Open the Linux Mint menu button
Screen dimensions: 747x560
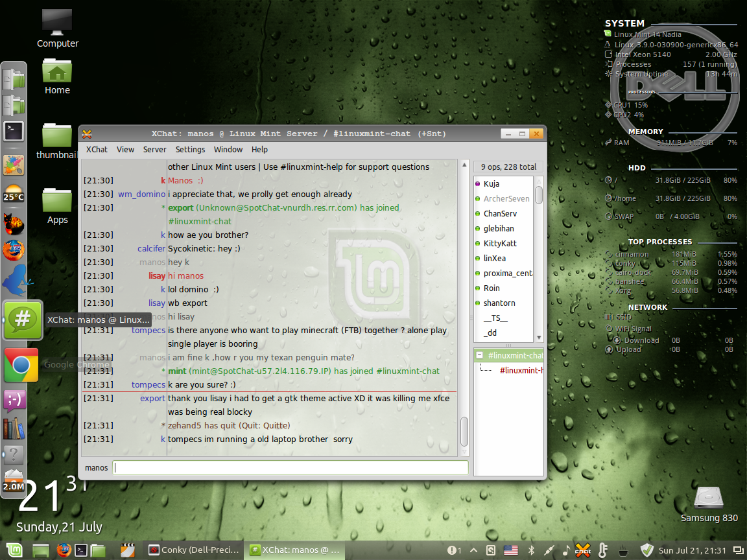(x=14, y=550)
